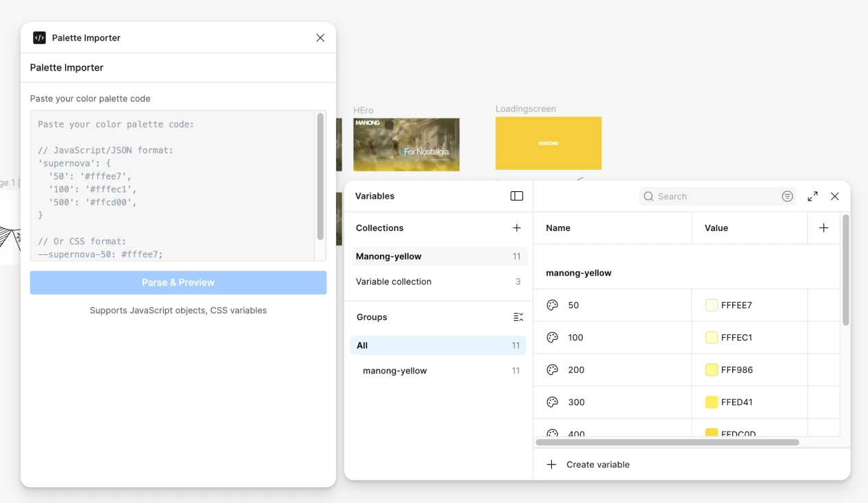Click the palette icon beside variable 50
This screenshot has height=503, width=868.
pos(553,305)
